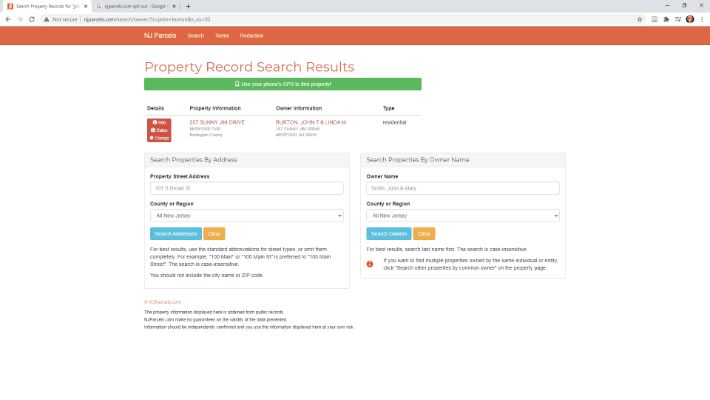Select the Search Property Records tab

46,6
